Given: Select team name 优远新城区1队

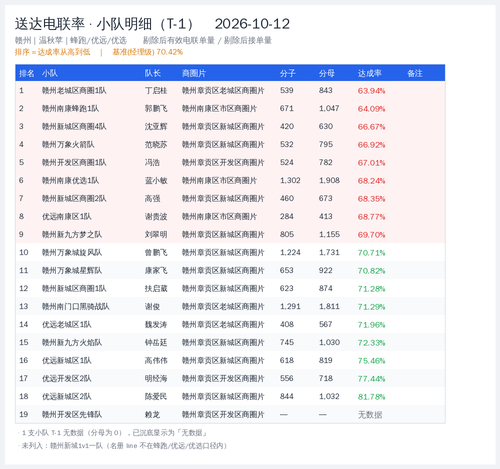Looking at the screenshot, I should pos(67,360).
